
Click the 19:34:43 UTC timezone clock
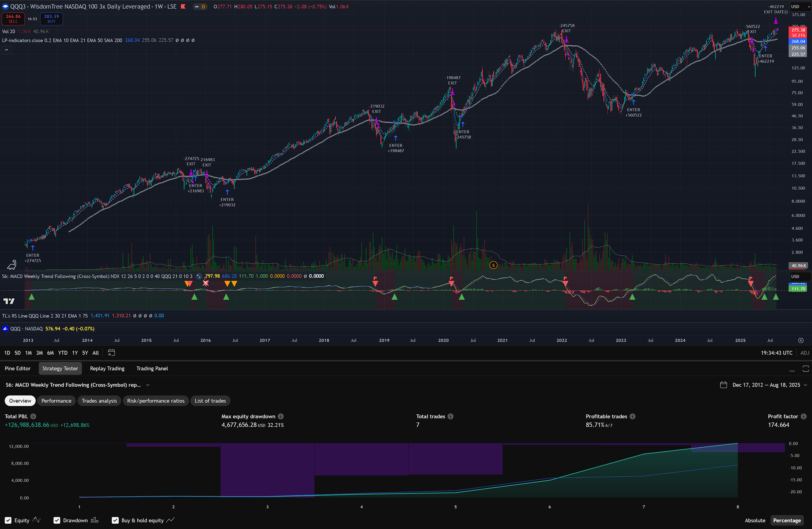(x=776, y=352)
